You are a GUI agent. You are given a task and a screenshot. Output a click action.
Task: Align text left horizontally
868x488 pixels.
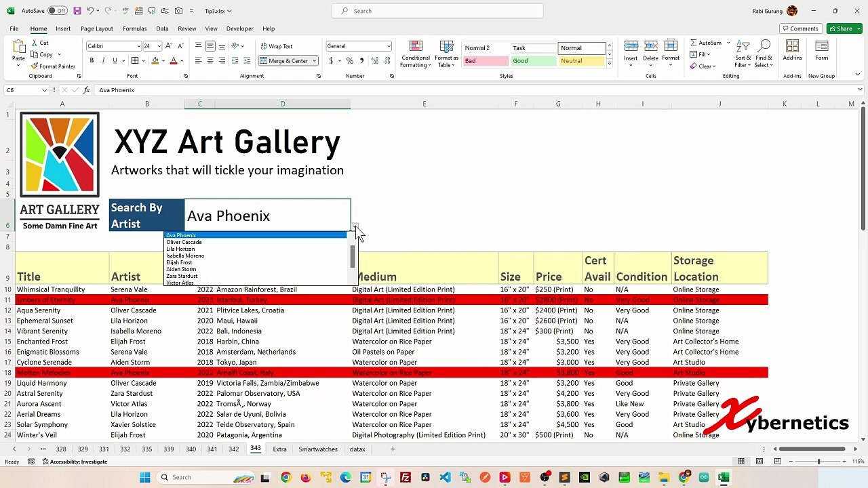pos(198,60)
